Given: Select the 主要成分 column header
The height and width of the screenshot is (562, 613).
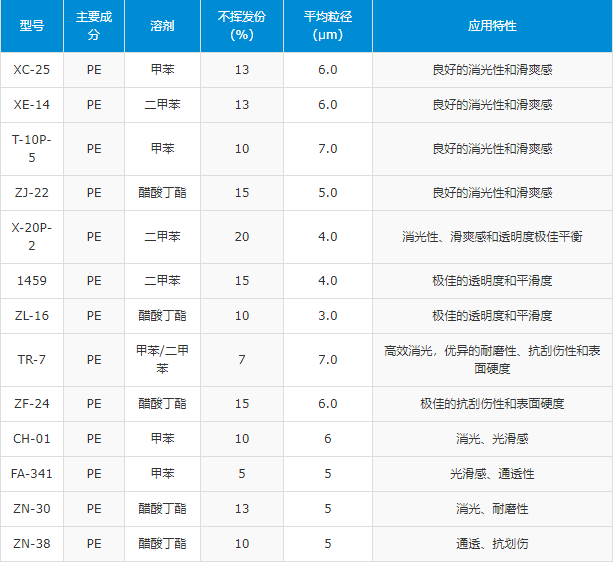Looking at the screenshot, I should pos(94,26).
